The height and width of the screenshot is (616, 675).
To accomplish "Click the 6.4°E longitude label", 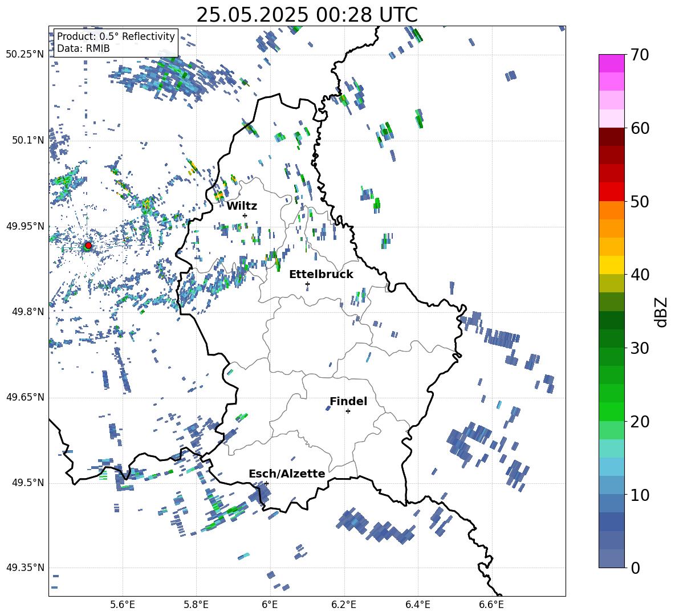I will [417, 605].
